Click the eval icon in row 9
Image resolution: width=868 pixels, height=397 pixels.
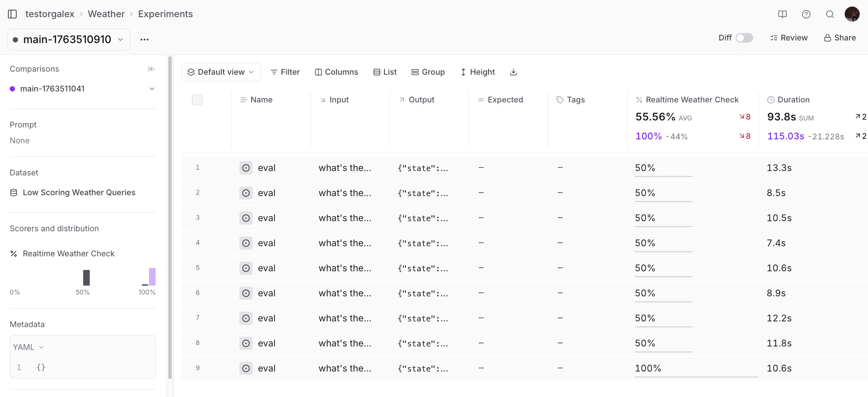[x=246, y=368]
